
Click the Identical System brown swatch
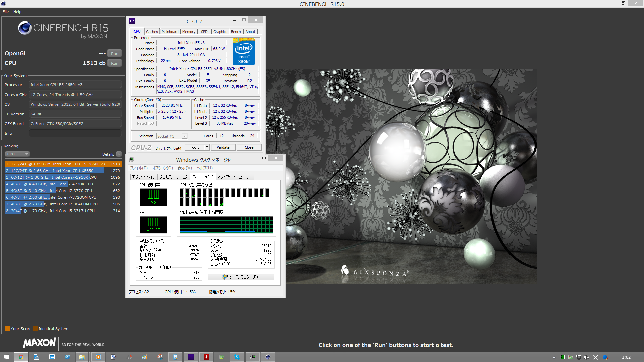point(35,329)
